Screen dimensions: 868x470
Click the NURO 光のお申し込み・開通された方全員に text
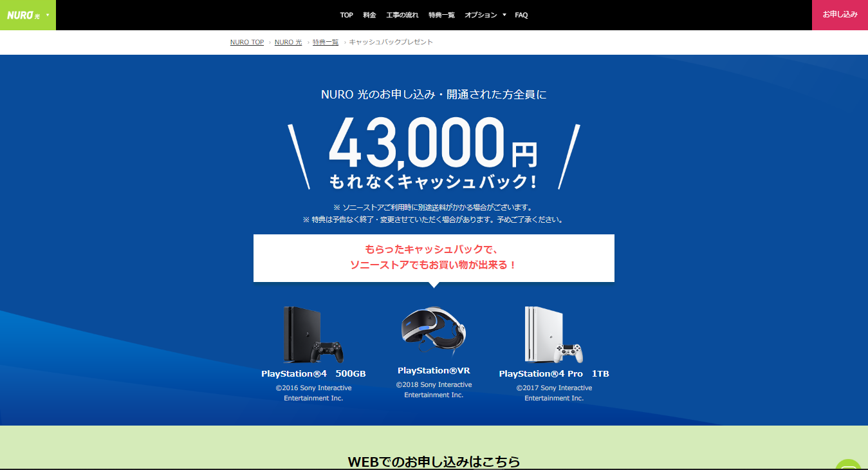[434, 95]
